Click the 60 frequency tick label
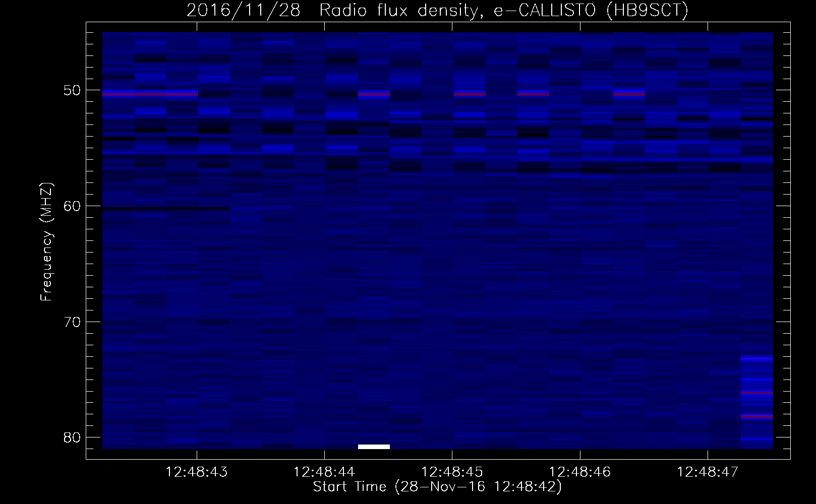This screenshot has width=816, height=504. (x=73, y=206)
